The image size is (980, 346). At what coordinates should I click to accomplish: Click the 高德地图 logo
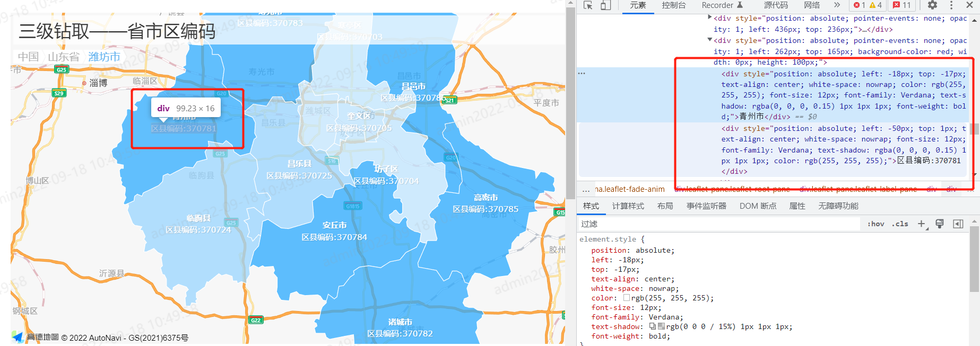tap(35, 338)
